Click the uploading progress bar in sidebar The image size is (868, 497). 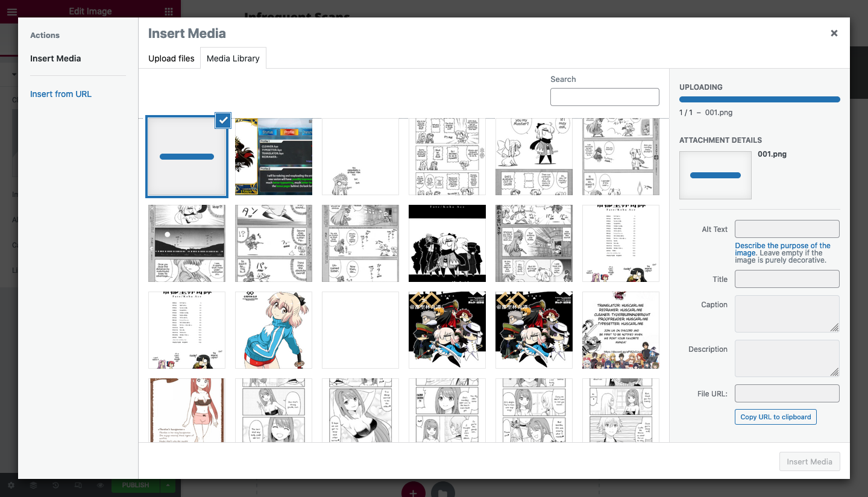759,99
